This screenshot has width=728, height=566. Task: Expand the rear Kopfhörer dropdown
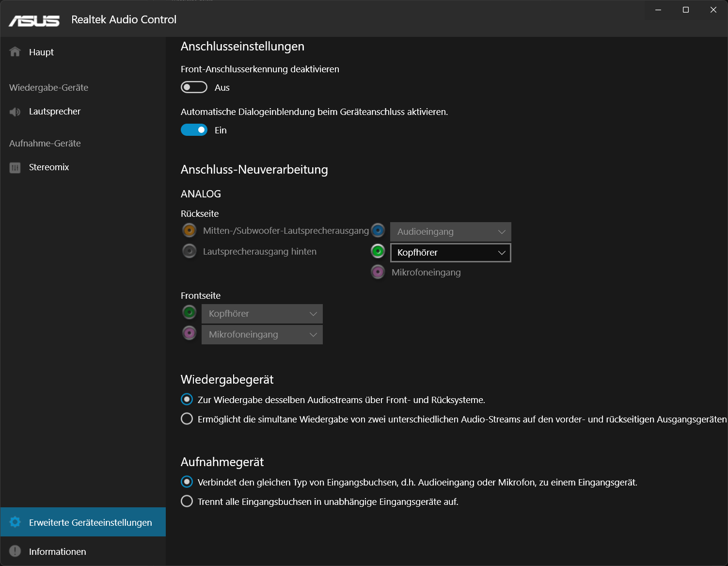tap(450, 253)
